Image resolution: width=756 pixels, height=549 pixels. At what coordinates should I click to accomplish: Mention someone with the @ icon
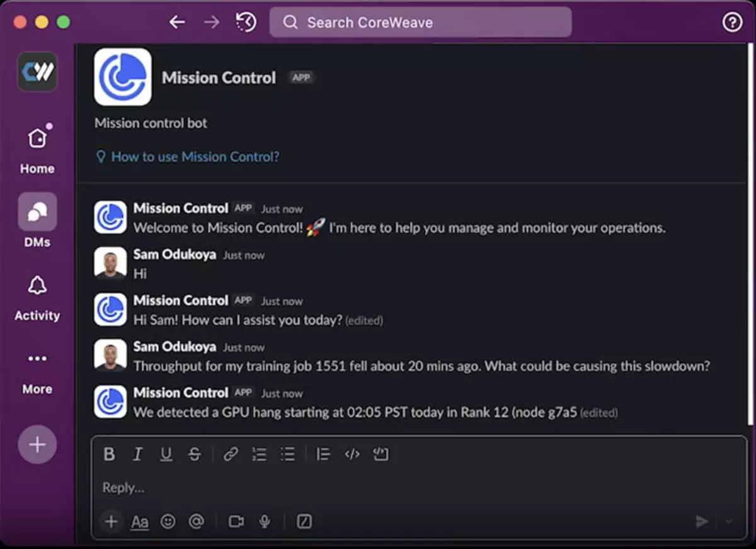197,521
